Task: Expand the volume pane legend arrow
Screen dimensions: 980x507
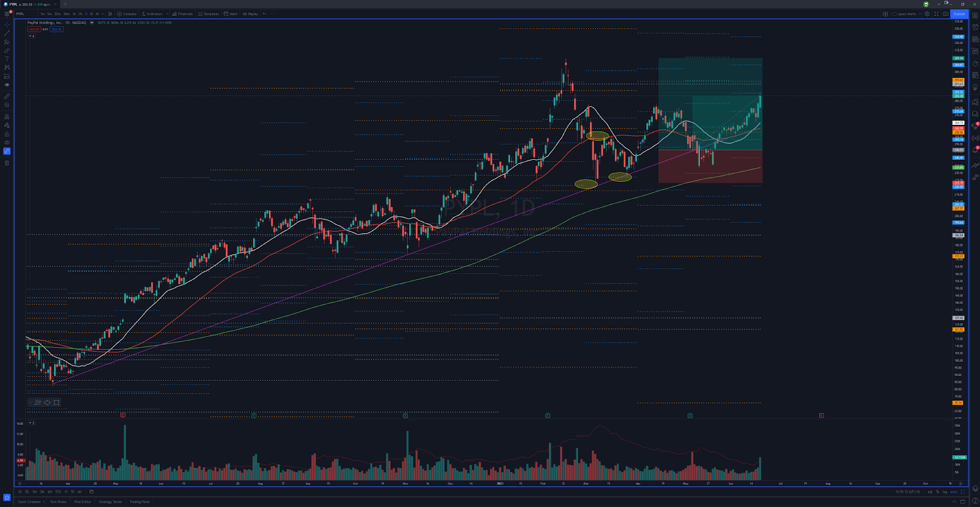Action: click(30, 423)
